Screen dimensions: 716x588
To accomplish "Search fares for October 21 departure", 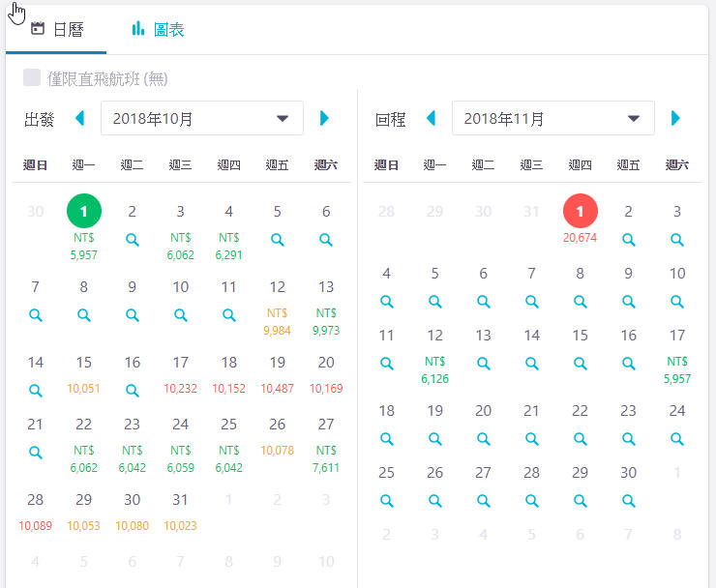I will (36, 452).
